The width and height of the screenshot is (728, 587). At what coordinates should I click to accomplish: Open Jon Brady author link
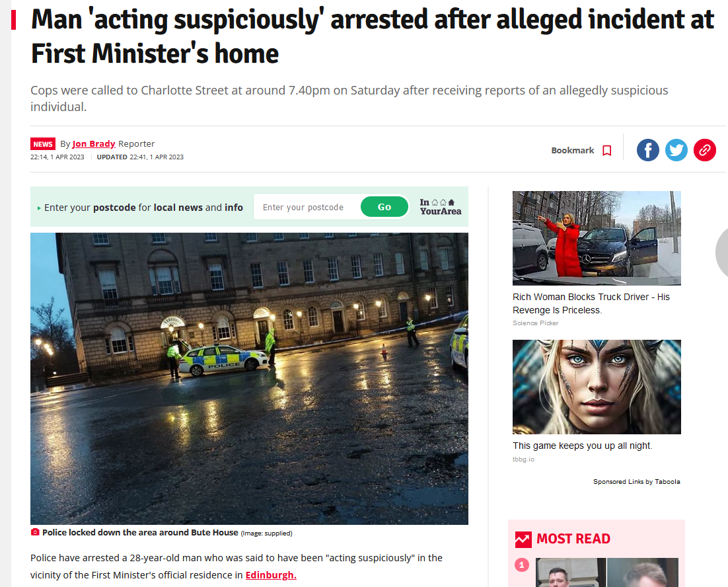click(94, 144)
